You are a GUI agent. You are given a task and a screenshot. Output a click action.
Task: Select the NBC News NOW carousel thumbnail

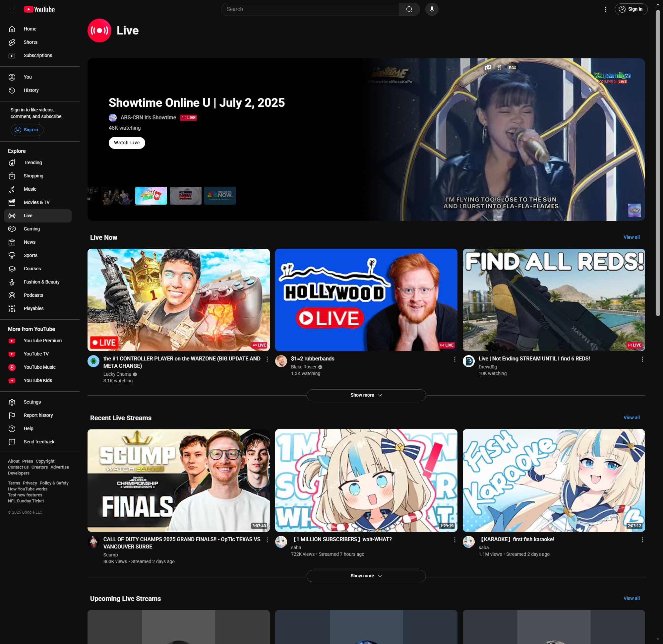[x=220, y=196]
